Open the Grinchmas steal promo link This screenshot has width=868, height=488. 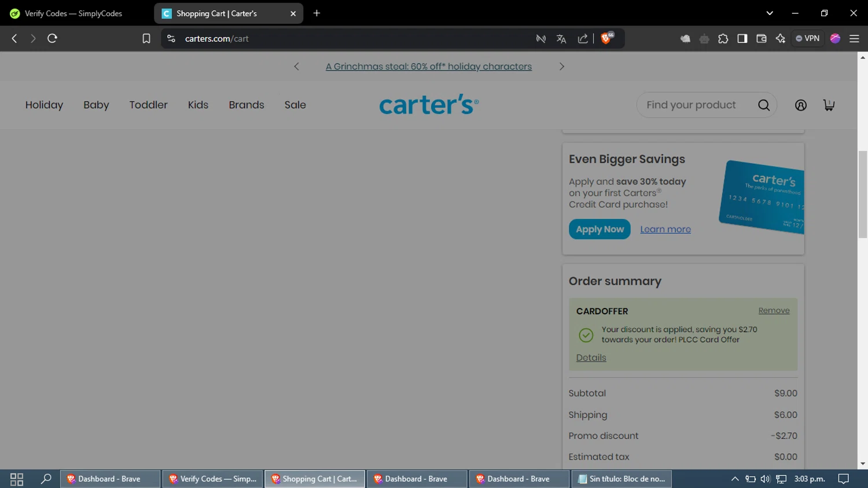429,67
